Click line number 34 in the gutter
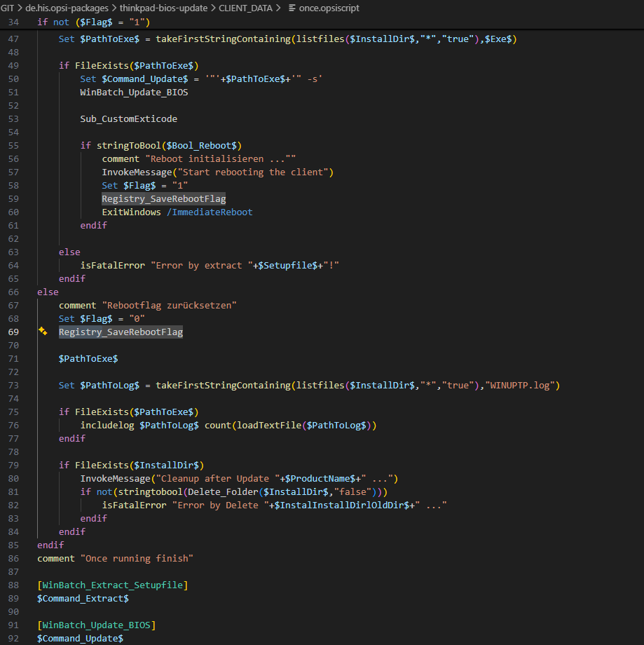The image size is (644, 645). point(14,22)
